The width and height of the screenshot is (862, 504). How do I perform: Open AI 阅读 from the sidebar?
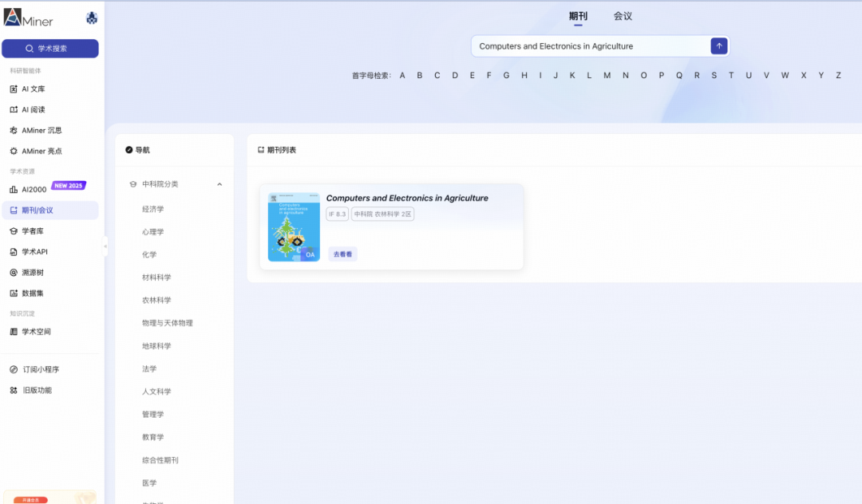(37, 109)
